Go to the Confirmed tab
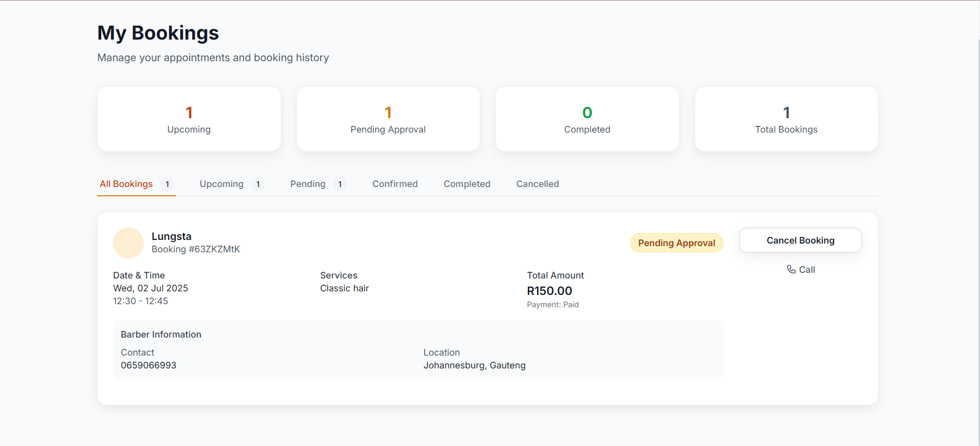Screen dimensions: 980x446 pyautogui.click(x=395, y=184)
